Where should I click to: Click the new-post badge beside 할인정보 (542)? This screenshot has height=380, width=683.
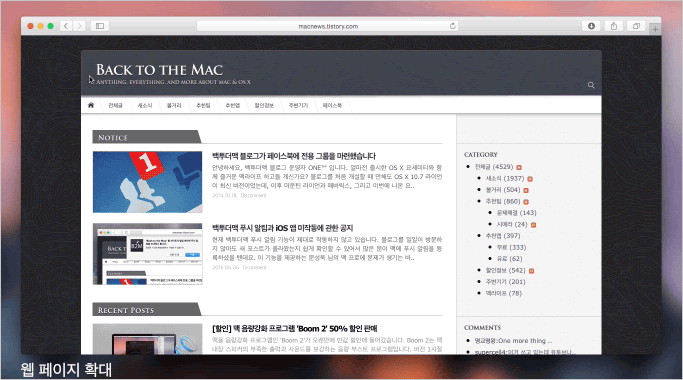point(531,271)
